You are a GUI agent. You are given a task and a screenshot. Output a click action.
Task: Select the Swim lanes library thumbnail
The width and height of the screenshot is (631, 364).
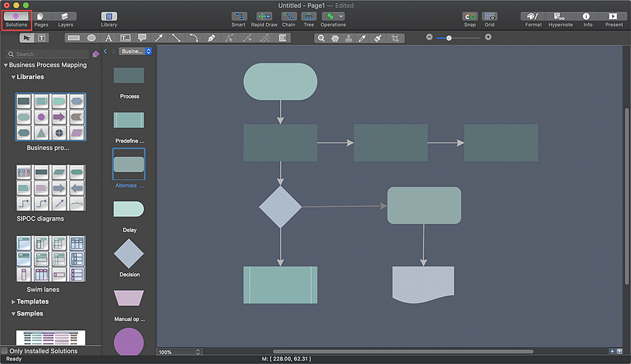point(51,259)
